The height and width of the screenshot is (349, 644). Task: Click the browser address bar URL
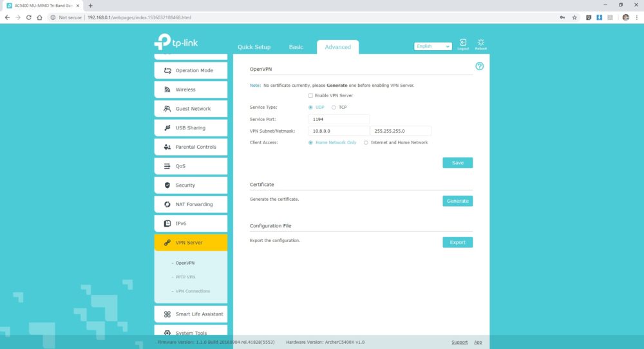coord(139,17)
